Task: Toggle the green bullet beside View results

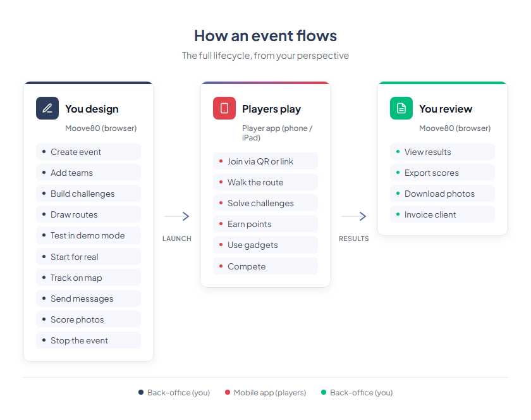Action: (x=398, y=151)
